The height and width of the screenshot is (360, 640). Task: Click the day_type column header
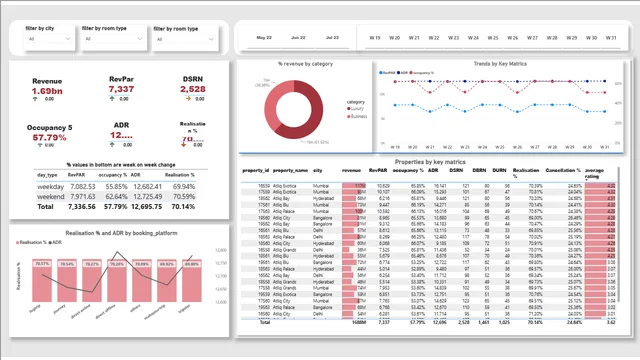[47, 175]
